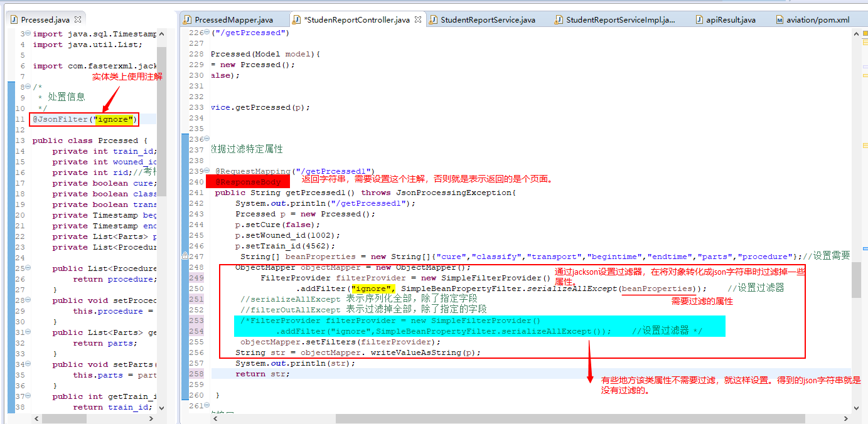Image resolution: width=868 pixels, height=424 pixels.
Task: Collapse the method fold at line 25
Action: pyautogui.click(x=28, y=268)
